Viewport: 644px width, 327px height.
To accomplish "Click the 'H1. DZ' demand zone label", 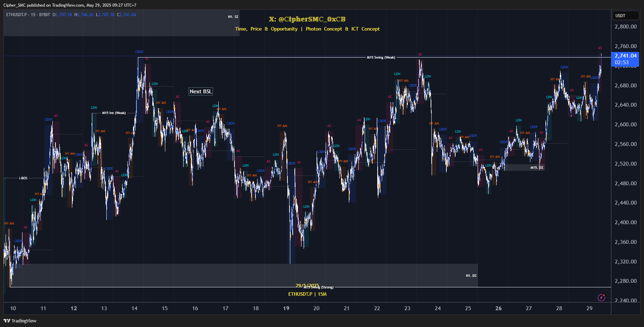I will 471,276.
